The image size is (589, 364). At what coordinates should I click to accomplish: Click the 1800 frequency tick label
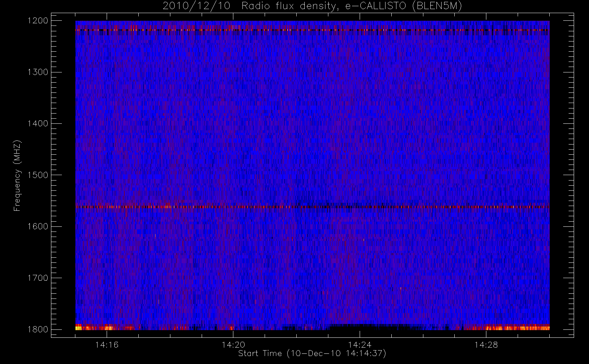(38, 329)
